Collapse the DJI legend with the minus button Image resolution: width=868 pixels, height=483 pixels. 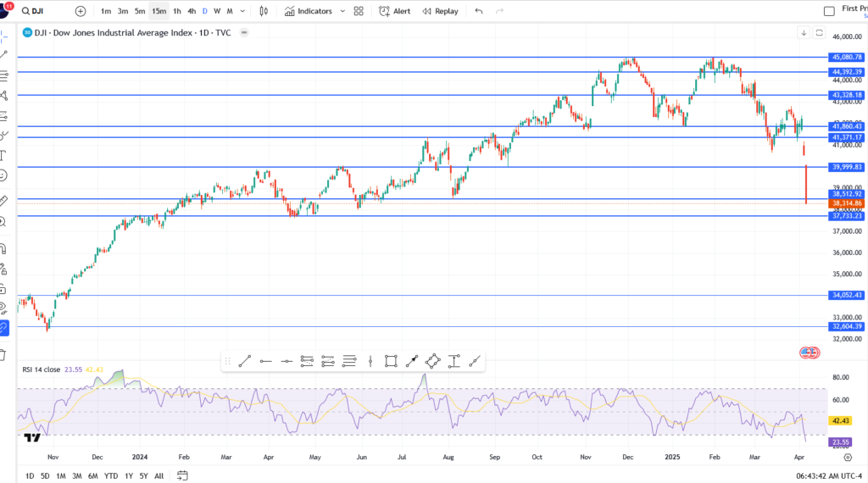[244, 32]
